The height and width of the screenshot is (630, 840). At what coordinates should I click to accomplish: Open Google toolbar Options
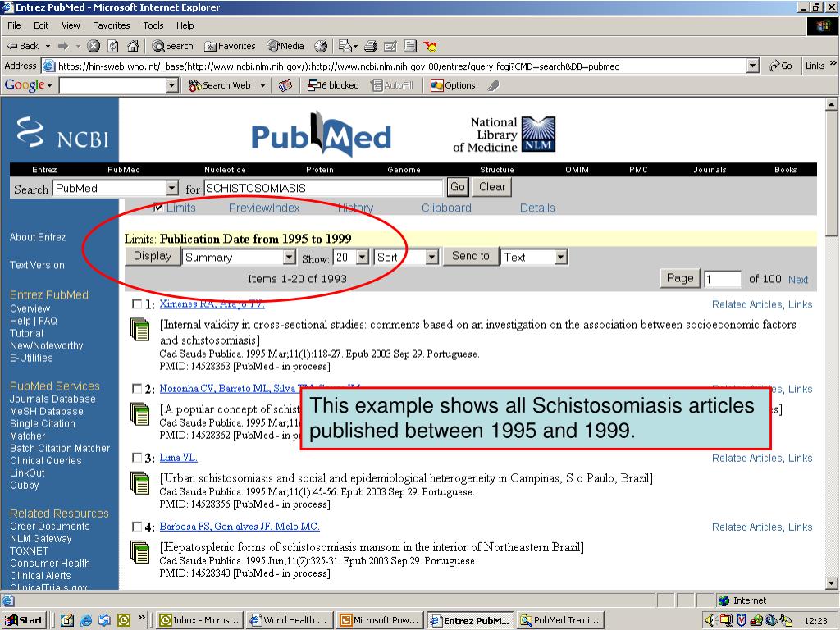tap(453, 85)
